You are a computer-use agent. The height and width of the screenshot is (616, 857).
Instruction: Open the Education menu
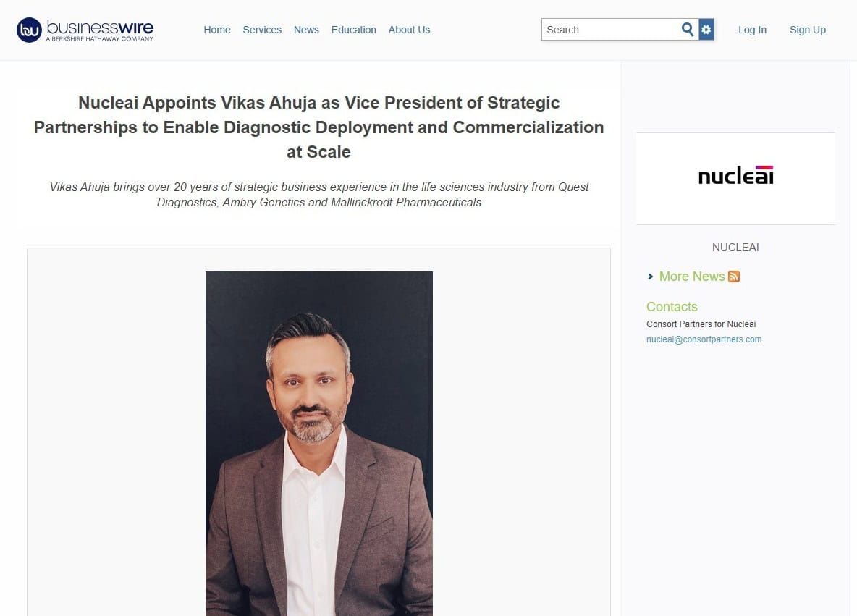pos(354,30)
